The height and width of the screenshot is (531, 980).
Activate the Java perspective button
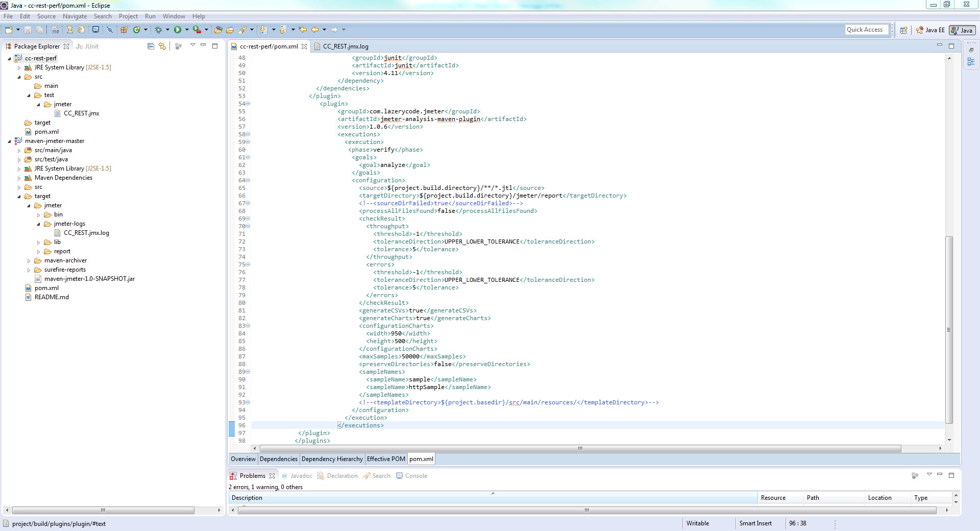point(962,30)
